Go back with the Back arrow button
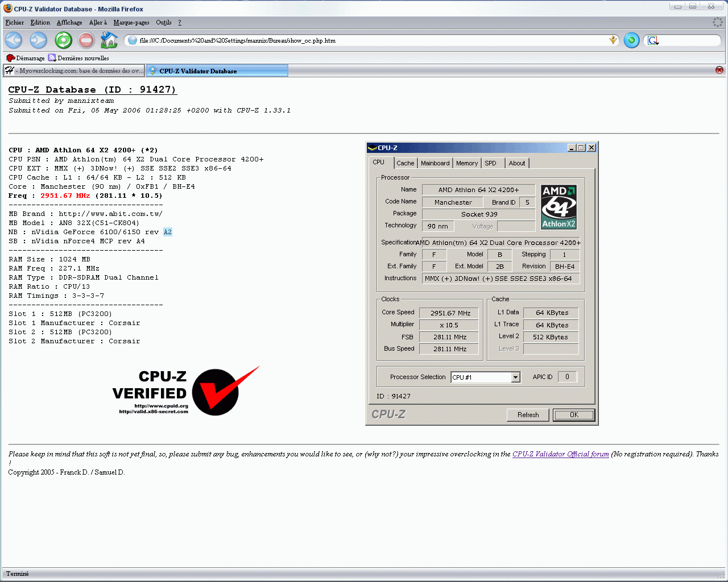728x582 pixels. [x=14, y=40]
